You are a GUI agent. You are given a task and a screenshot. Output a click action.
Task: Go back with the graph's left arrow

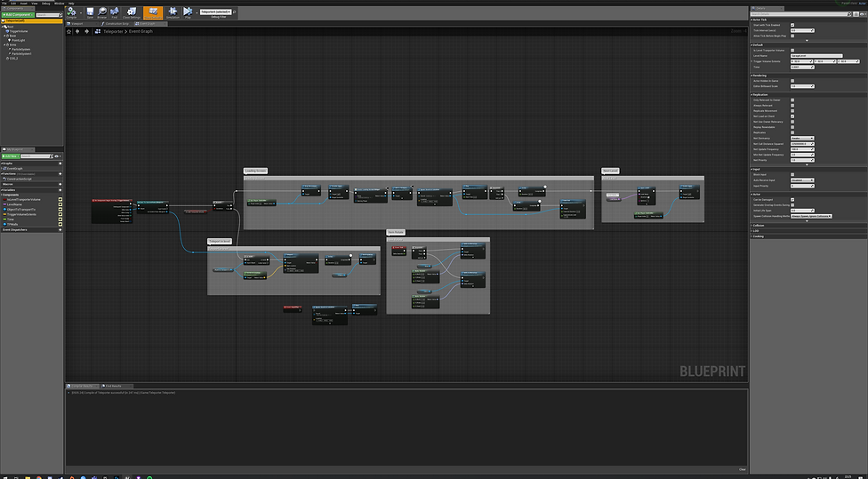point(77,31)
